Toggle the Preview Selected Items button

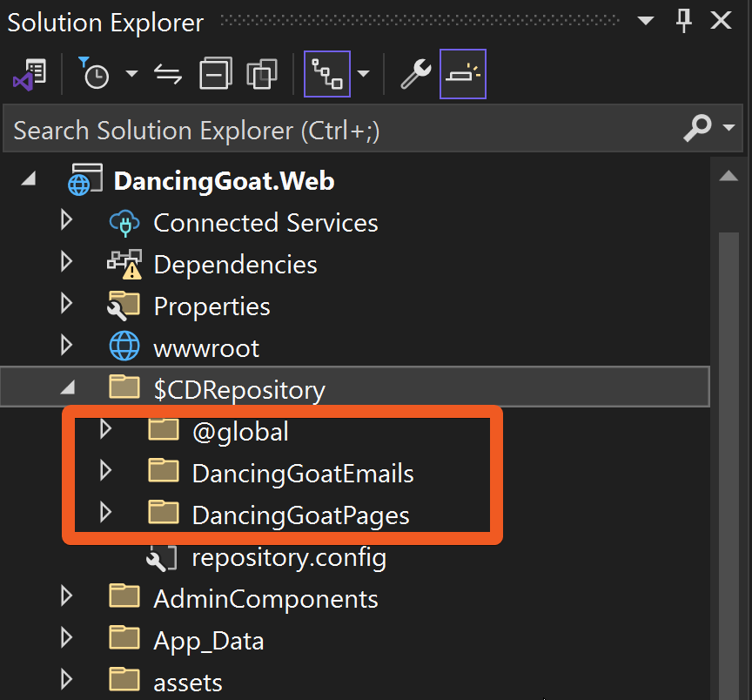462,75
